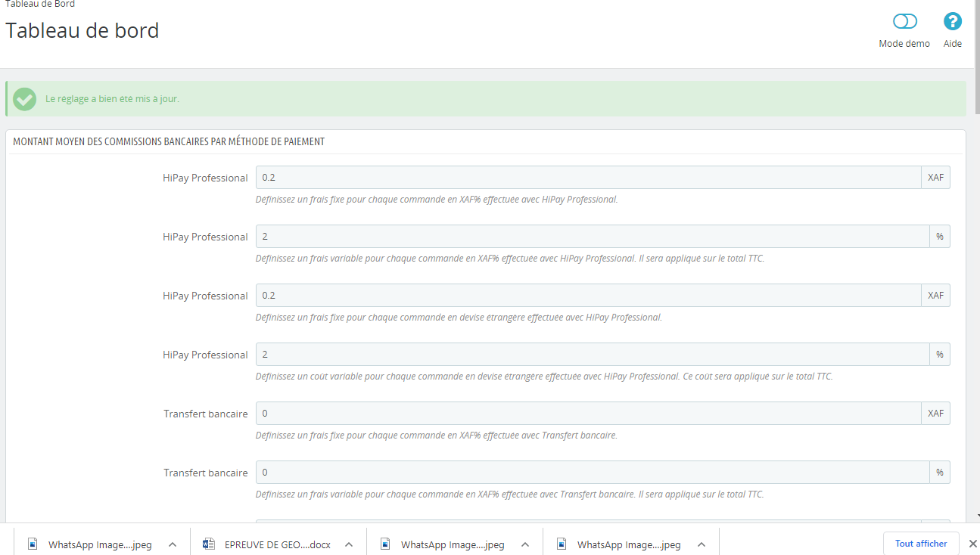Click the % suffix of Transfert bancaire field
Screen dimensions: 980x555
pos(940,473)
